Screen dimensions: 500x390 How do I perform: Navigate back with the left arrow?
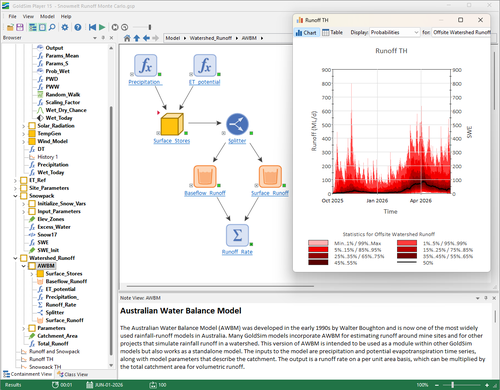coord(146,38)
